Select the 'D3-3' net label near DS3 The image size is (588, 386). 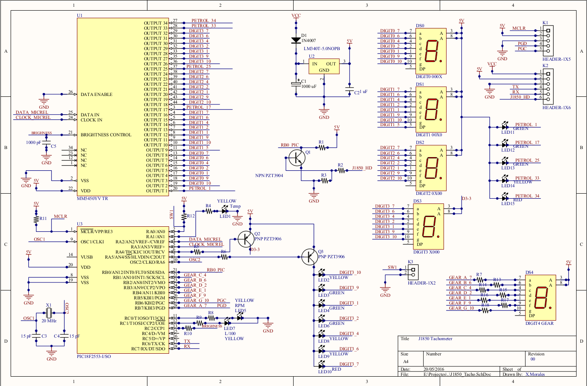(466, 199)
